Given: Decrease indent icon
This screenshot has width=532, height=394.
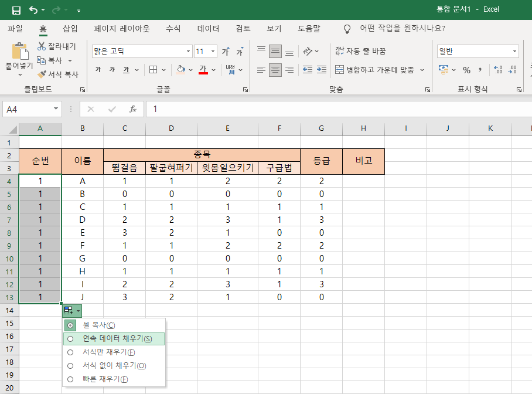Looking at the screenshot, I should [x=308, y=70].
